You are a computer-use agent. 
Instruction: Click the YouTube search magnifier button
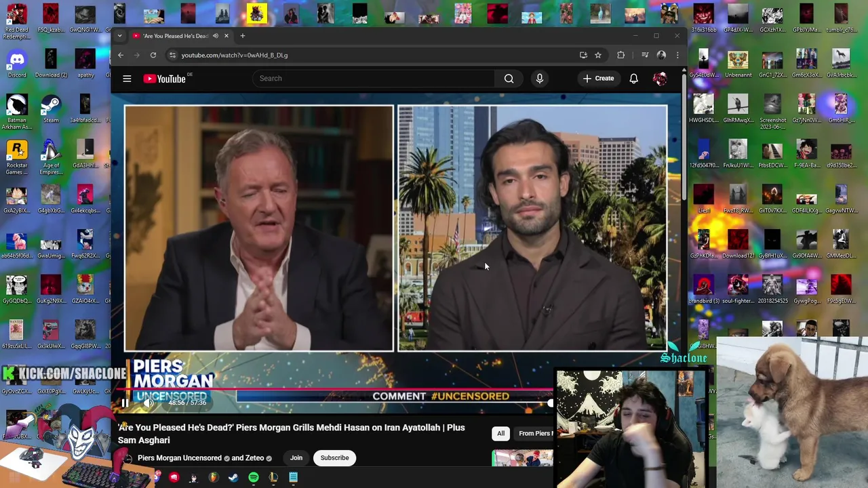[x=509, y=79]
